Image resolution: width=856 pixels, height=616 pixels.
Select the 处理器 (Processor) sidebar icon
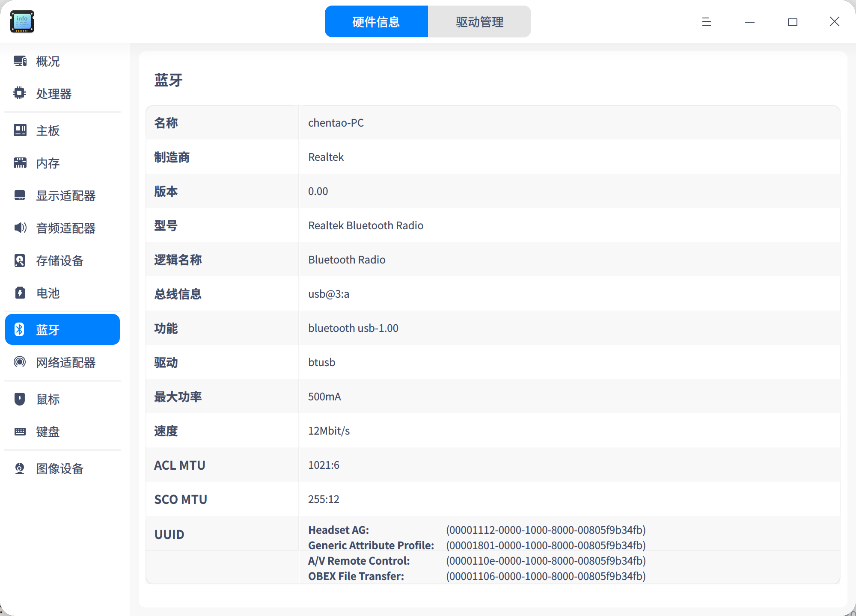click(19, 94)
